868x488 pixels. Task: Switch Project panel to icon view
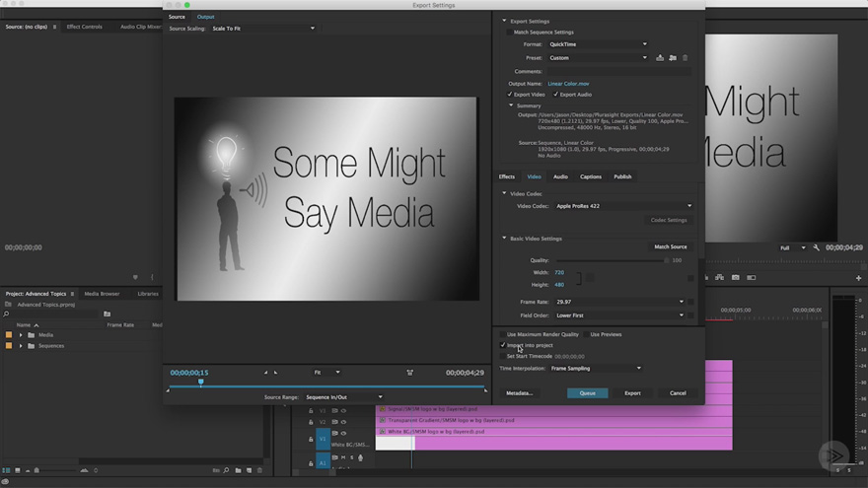18,470
